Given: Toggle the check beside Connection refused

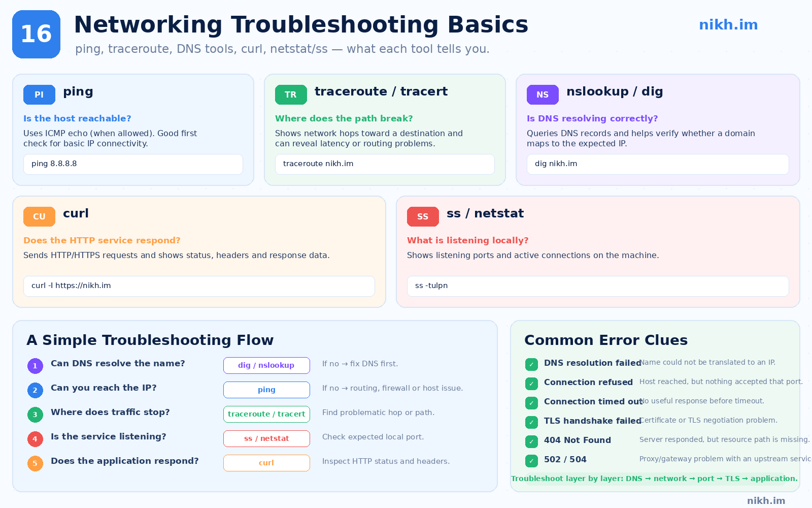Looking at the screenshot, I should point(531,384).
